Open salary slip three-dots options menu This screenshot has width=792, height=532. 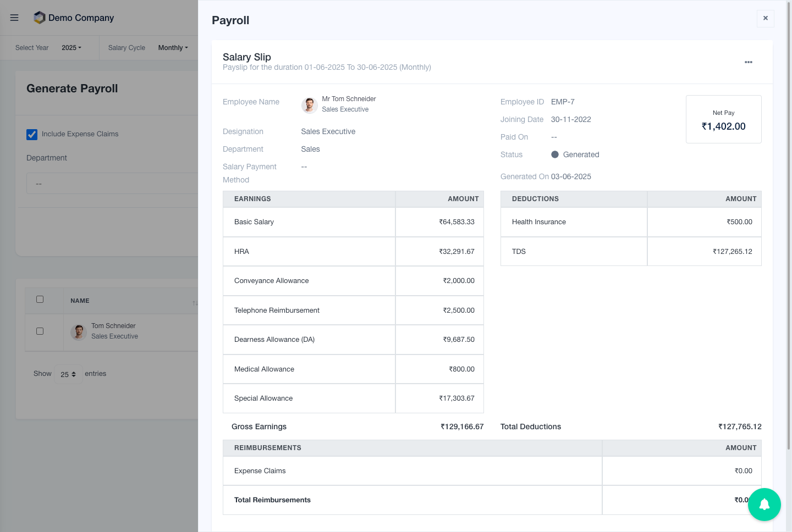tap(748, 62)
